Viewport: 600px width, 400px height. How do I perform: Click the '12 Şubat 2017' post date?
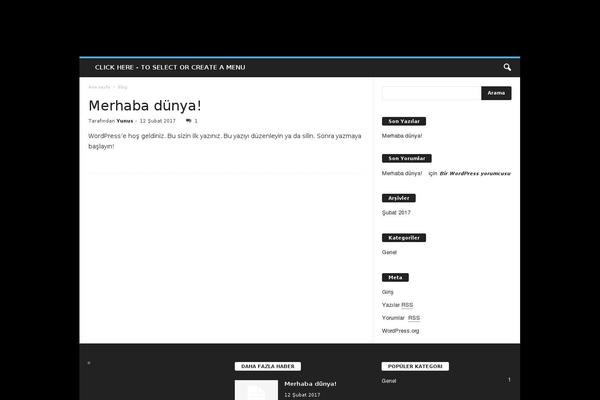158,121
